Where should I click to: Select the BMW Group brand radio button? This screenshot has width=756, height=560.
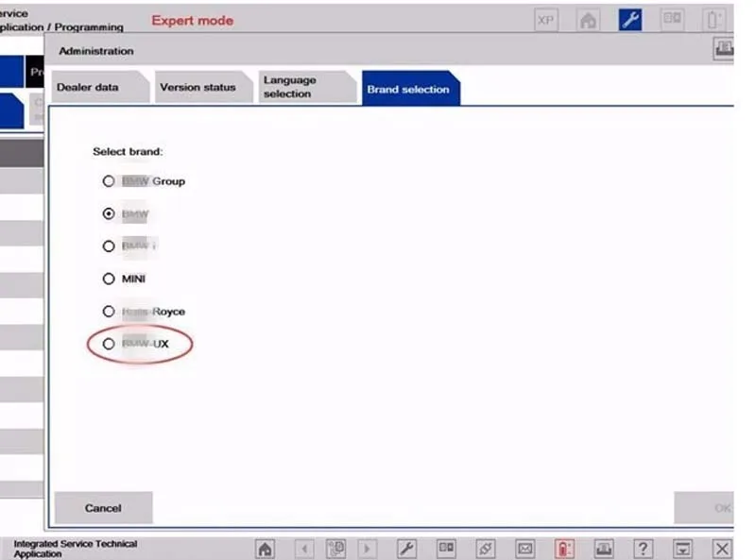109,181
